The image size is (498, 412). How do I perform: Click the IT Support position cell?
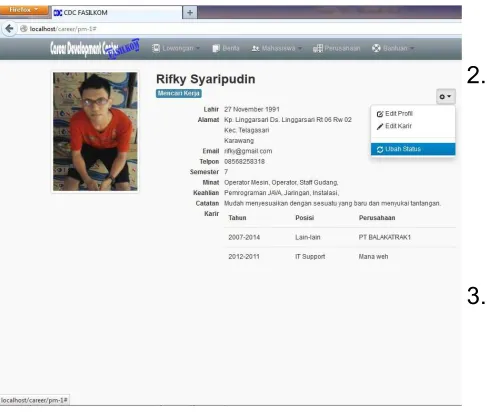point(310,257)
